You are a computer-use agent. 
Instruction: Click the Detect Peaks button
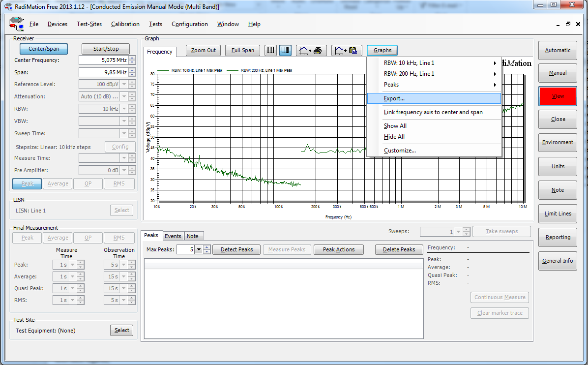pyautogui.click(x=236, y=249)
